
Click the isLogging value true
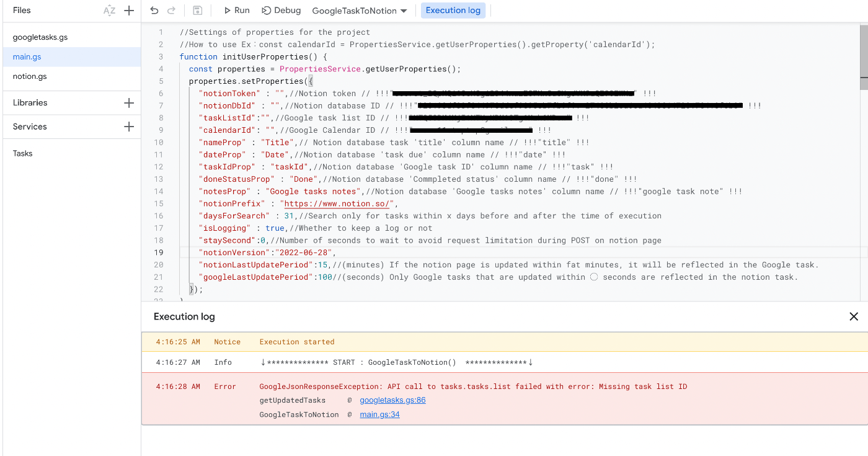click(x=275, y=228)
